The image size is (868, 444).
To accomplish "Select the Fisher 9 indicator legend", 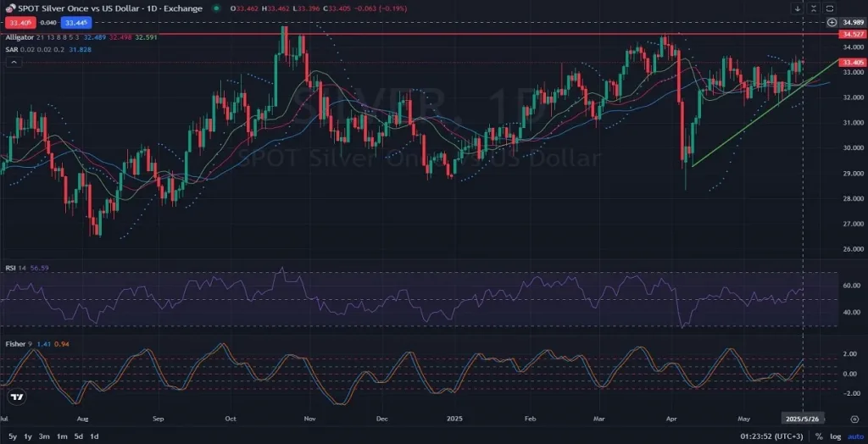I will coord(19,344).
